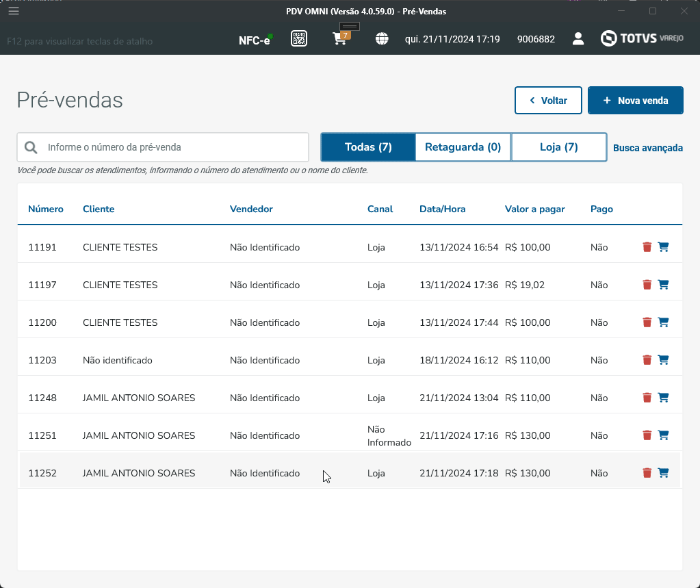Click the Voltar button
The height and width of the screenshot is (588, 700).
coord(548,101)
